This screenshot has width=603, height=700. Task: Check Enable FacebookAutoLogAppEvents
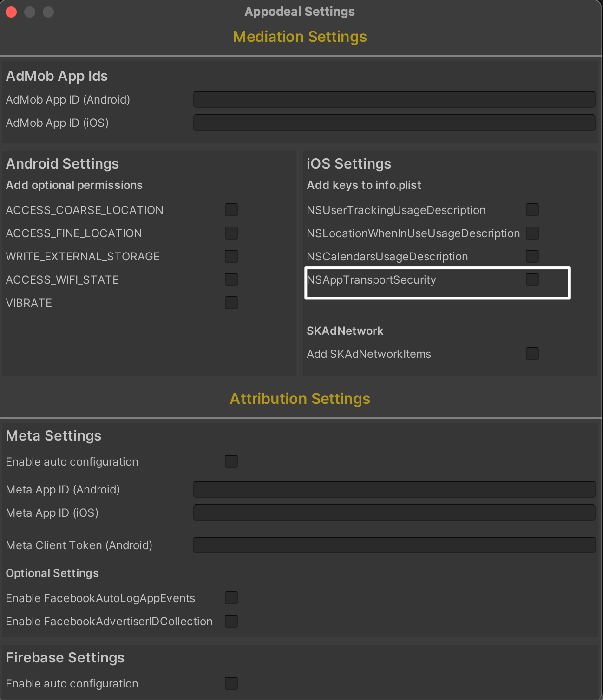[x=231, y=598]
